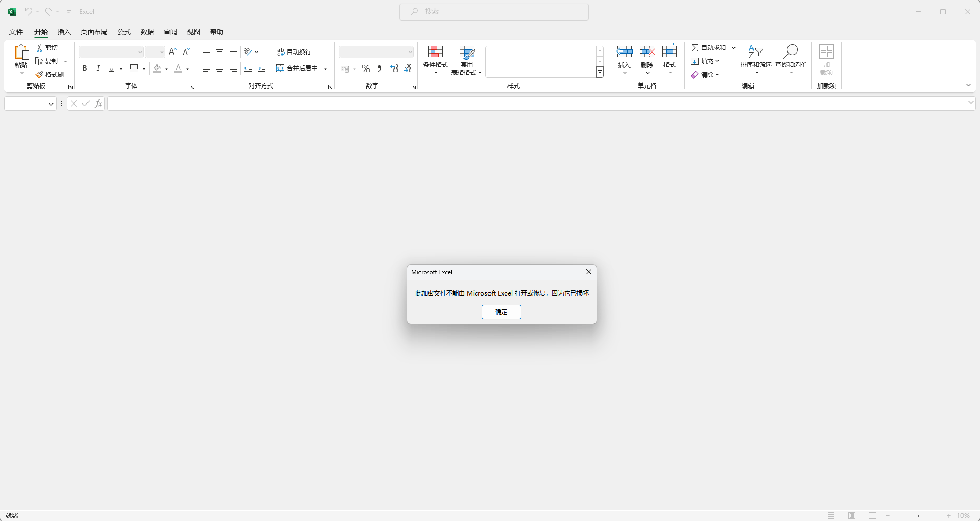Click the decrease decimal places icon

[408, 68]
